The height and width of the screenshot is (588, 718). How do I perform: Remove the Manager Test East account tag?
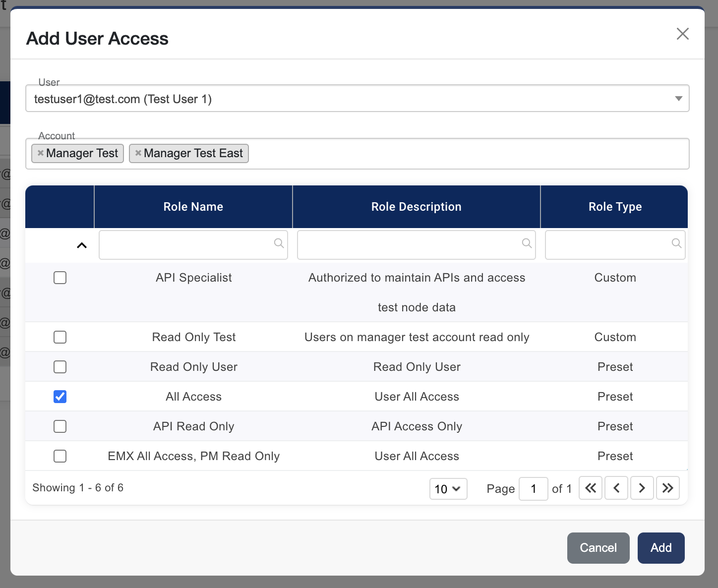[x=138, y=153]
